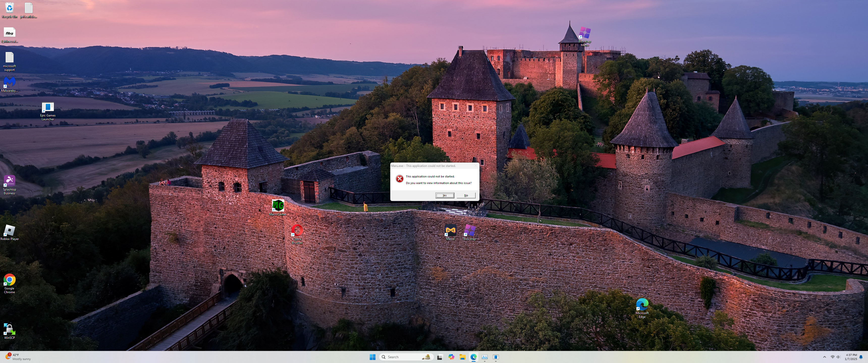868x363 pixels.
Task: Select the WinSCP desktop shortcut
Action: pyautogui.click(x=9, y=329)
